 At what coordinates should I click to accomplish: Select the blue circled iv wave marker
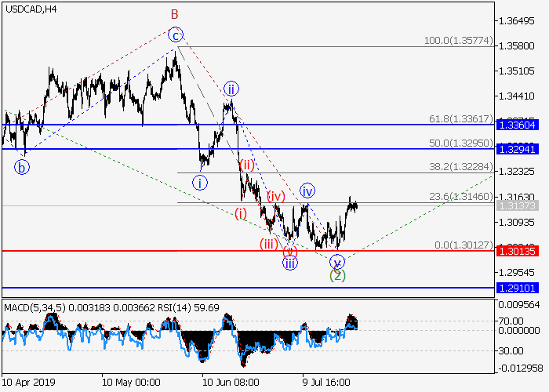click(x=307, y=191)
